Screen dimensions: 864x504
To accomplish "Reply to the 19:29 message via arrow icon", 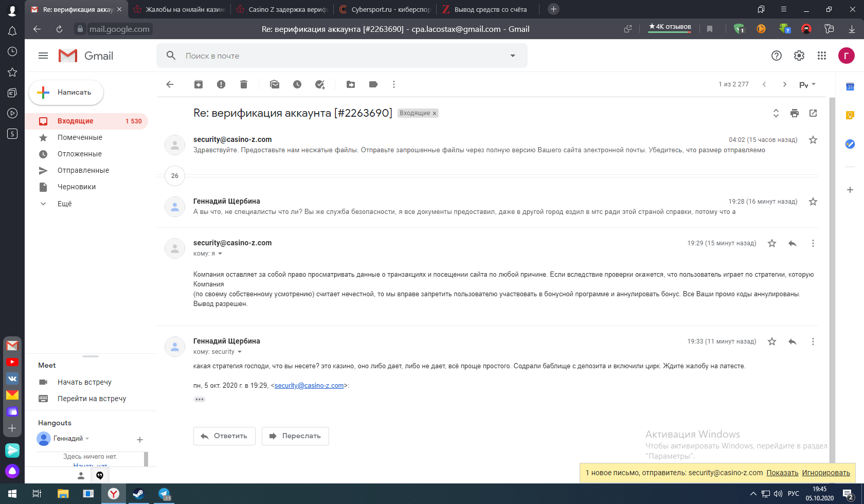I will (793, 243).
